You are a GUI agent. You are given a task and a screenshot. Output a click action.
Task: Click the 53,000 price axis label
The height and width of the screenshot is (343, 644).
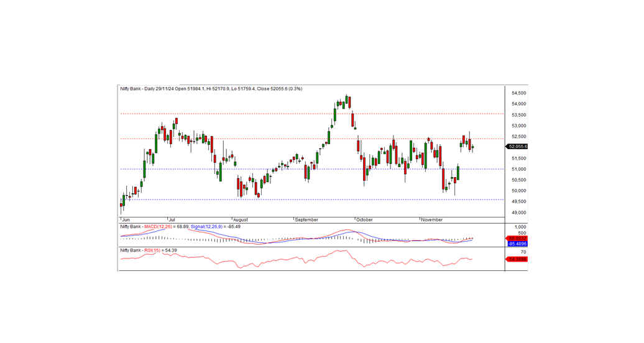[x=518, y=126]
